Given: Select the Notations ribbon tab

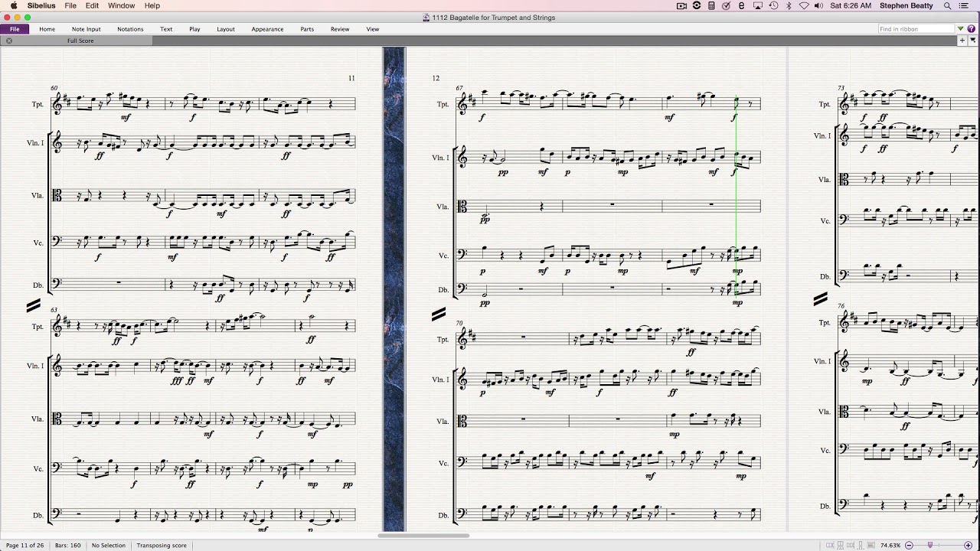Looking at the screenshot, I should (x=130, y=29).
